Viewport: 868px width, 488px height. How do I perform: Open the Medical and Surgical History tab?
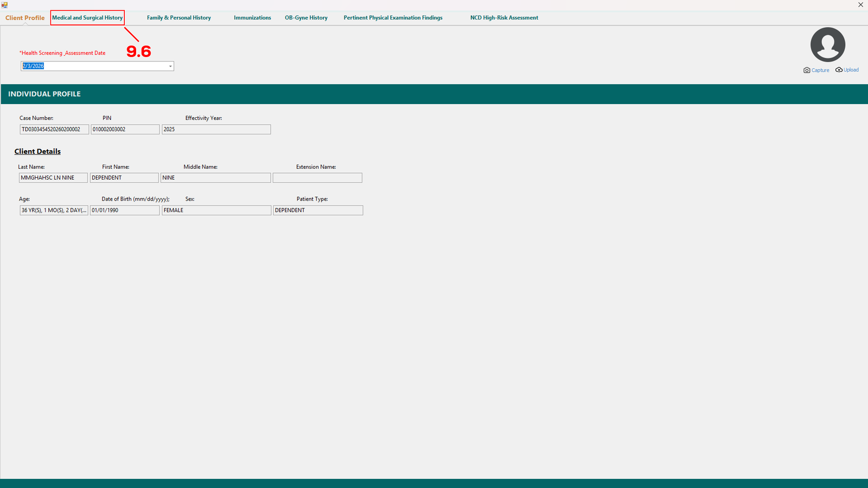87,18
